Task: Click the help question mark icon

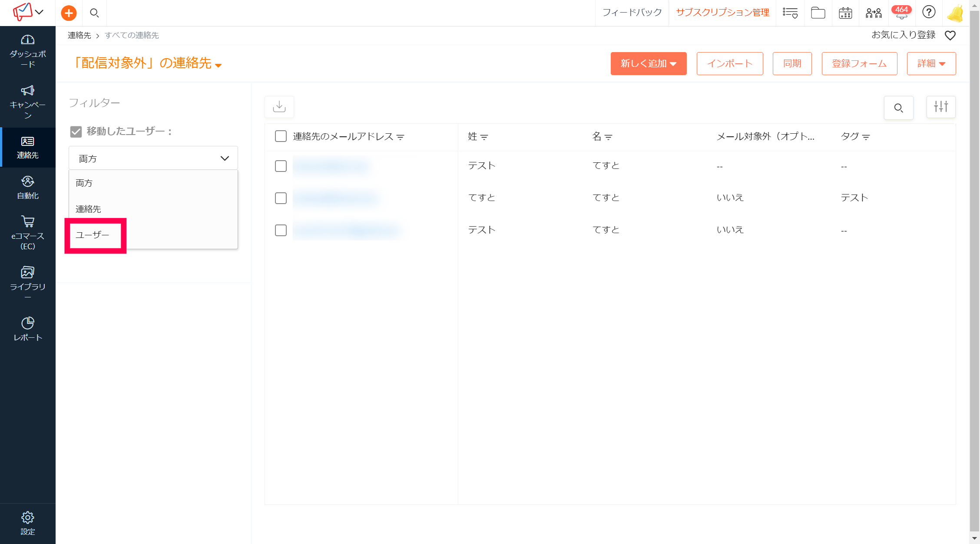Action: (x=928, y=12)
